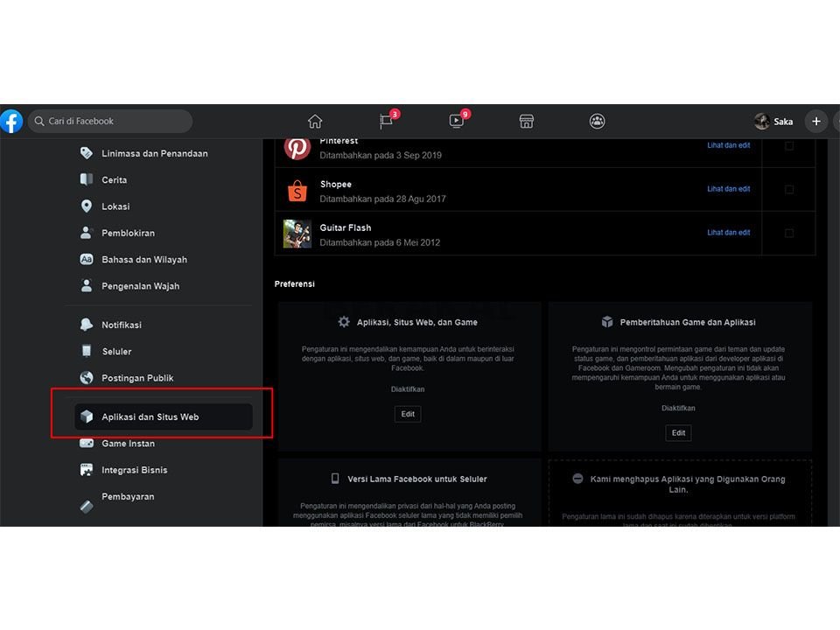
Task: Click the plus Create button
Action: click(x=816, y=122)
